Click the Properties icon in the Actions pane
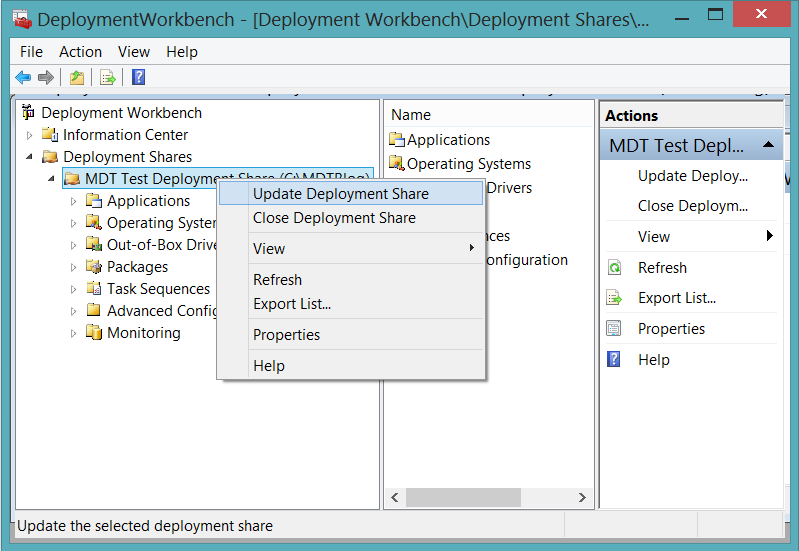This screenshot has height=551, width=799. pos(614,328)
